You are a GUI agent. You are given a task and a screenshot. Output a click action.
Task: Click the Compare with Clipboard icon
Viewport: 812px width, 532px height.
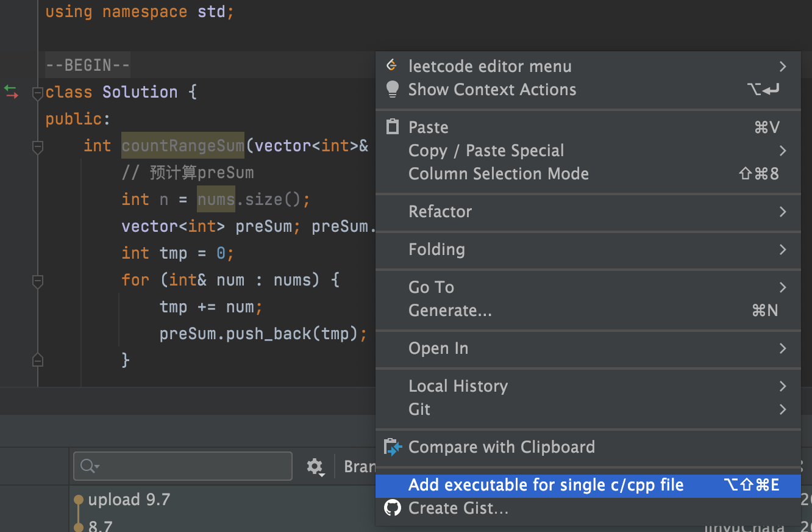393,447
